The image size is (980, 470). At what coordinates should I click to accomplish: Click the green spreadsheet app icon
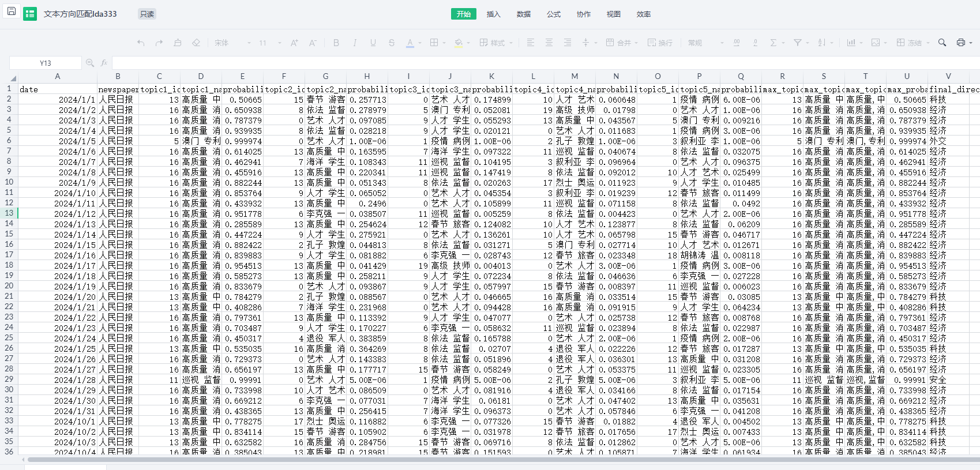(30, 14)
